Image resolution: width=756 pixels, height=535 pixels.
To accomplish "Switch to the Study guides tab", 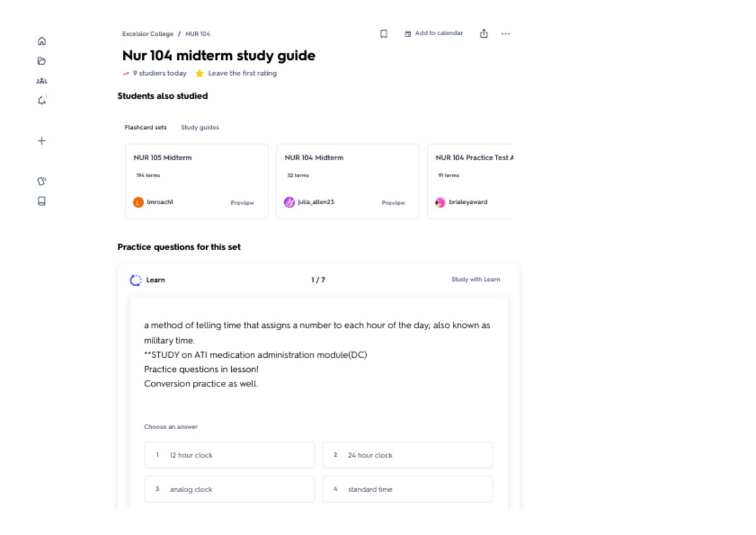I will pos(200,127).
